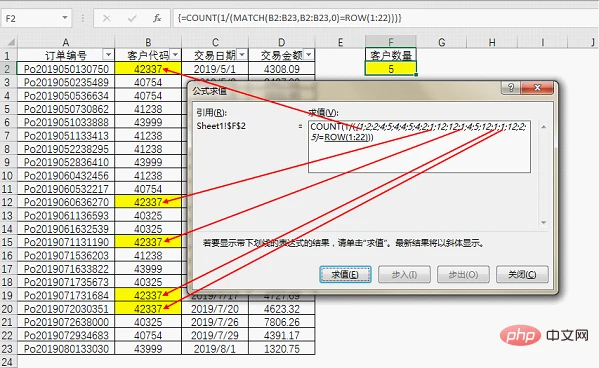Click the 步入(I) button
Image resolution: width=599 pixels, height=368 pixels.
click(x=404, y=274)
